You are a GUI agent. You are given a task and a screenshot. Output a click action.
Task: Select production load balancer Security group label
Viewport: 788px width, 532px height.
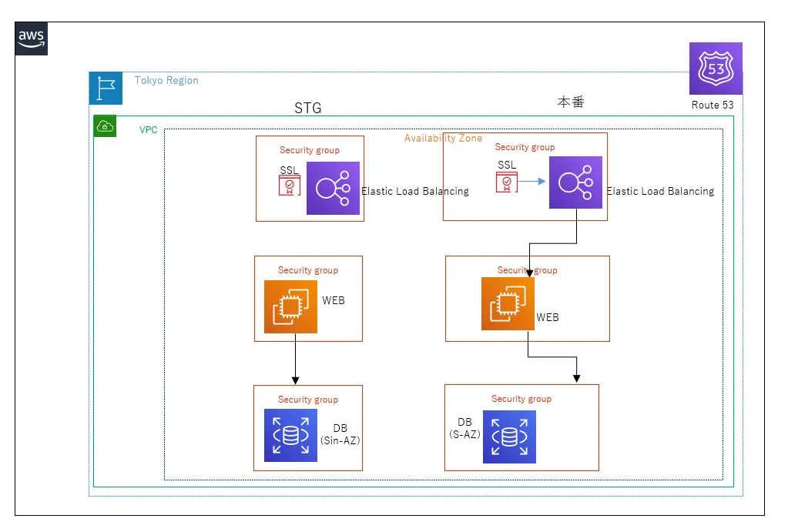[525, 147]
